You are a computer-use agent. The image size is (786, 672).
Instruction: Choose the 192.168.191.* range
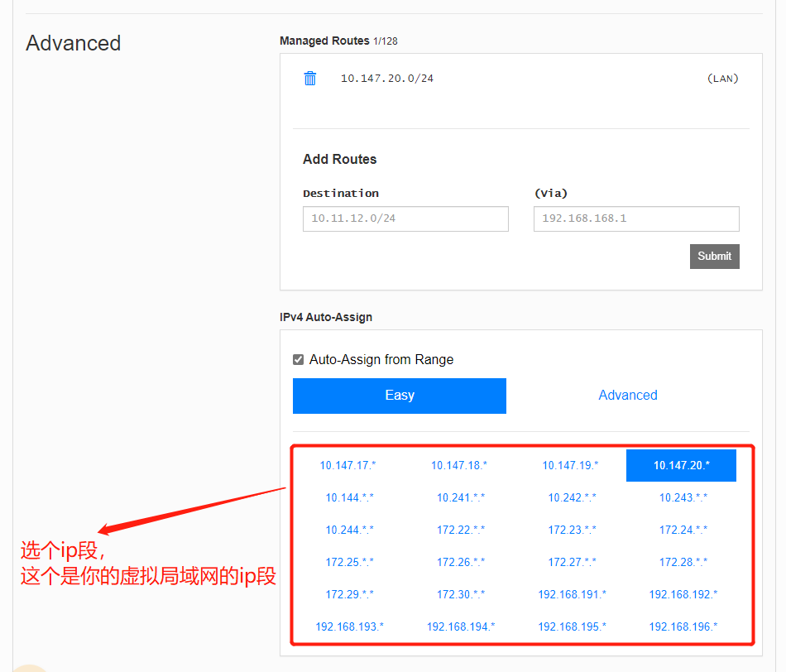pyautogui.click(x=572, y=594)
